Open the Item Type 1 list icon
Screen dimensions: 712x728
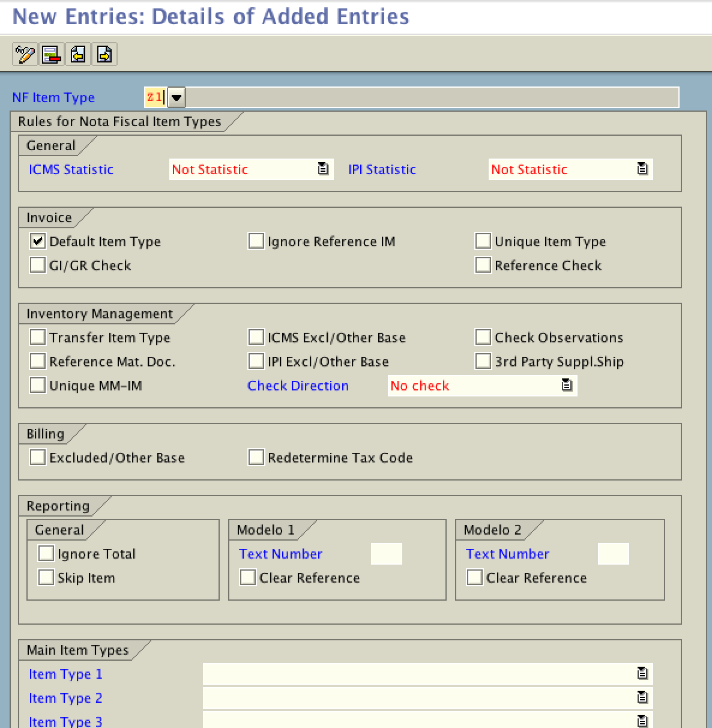642,674
